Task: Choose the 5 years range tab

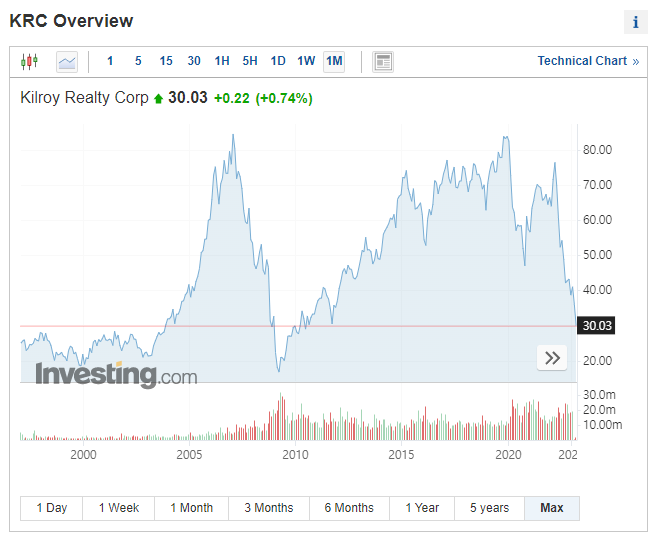Action: click(489, 508)
